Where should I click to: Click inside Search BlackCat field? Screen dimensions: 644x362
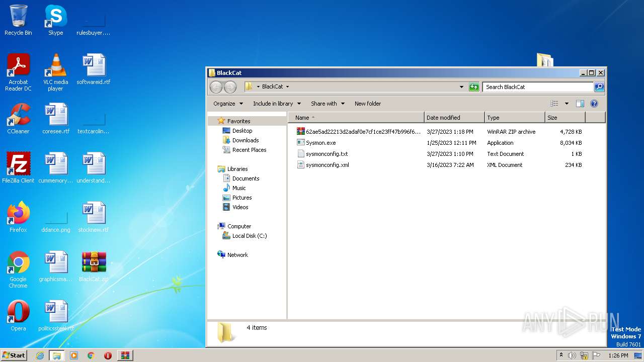point(537,87)
